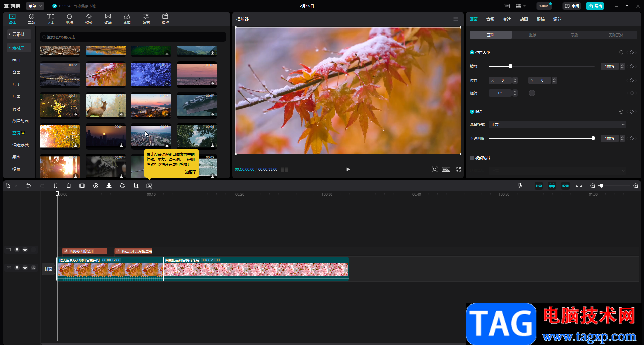Dismiss tooltip with 知道了 button
This screenshot has height=345, width=644.
tap(191, 172)
